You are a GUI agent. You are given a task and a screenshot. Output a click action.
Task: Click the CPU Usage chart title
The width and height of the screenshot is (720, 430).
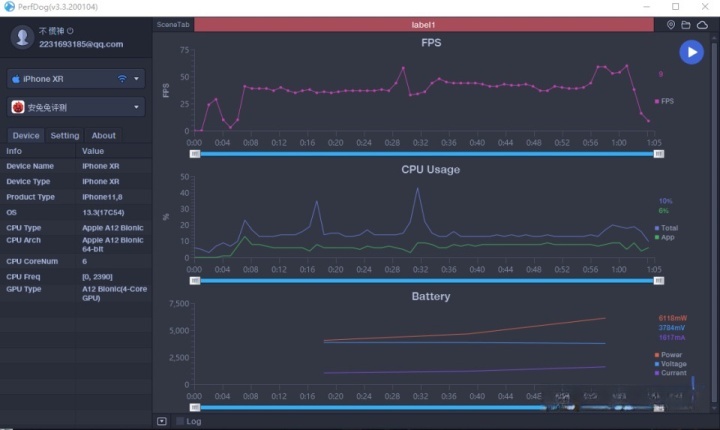click(430, 170)
